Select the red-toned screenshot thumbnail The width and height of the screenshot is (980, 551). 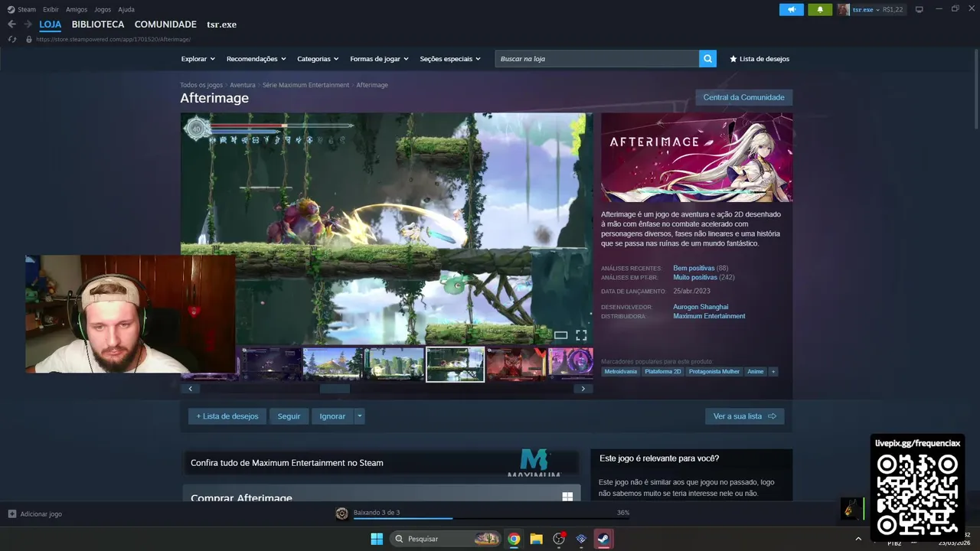pyautogui.click(x=516, y=364)
